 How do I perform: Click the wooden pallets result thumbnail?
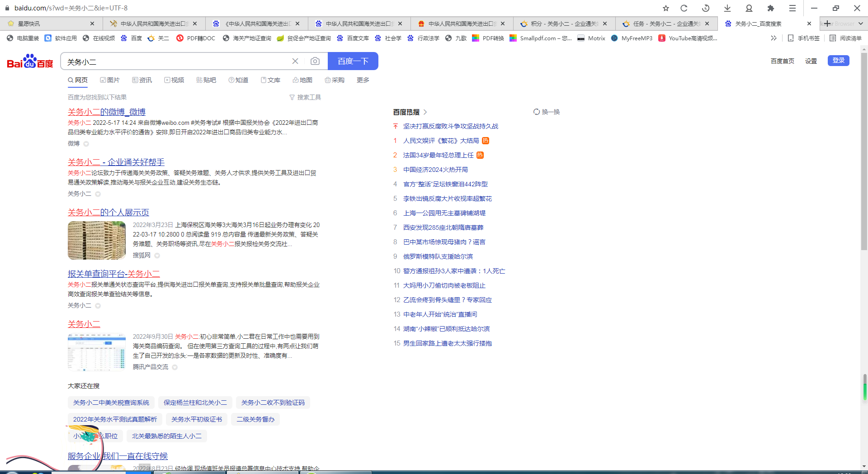[x=97, y=240]
